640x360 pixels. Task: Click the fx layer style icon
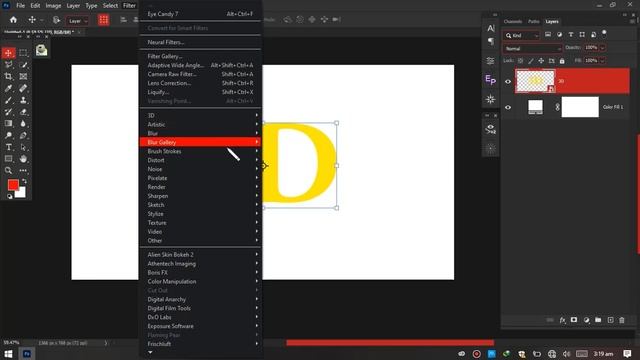(562, 320)
